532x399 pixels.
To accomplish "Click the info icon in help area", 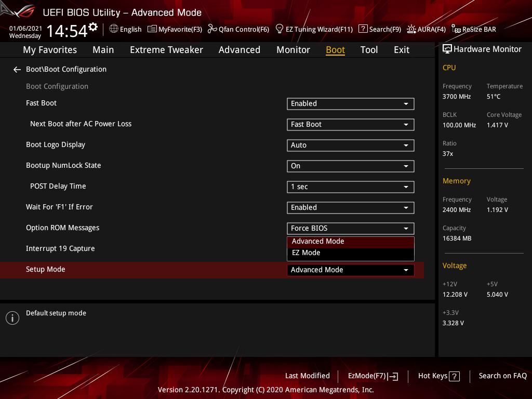I will (x=12, y=318).
